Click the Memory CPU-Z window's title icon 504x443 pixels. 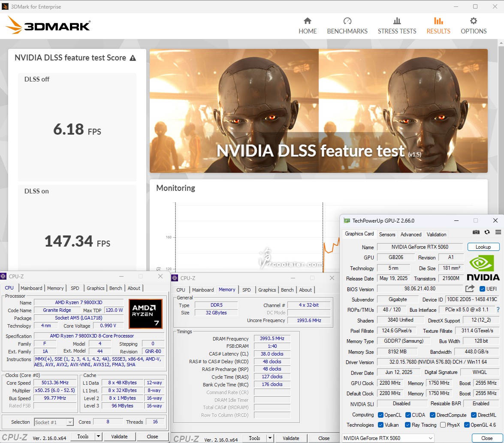pos(175,278)
